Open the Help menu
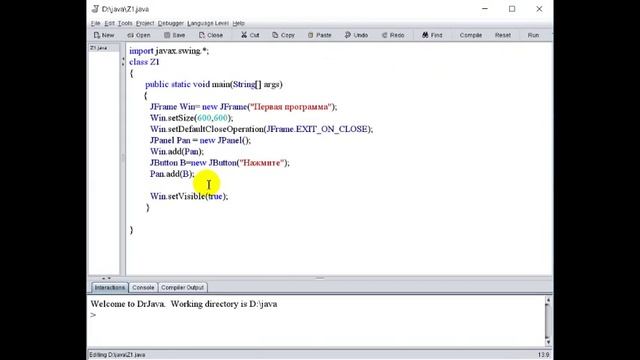 tap(238, 23)
